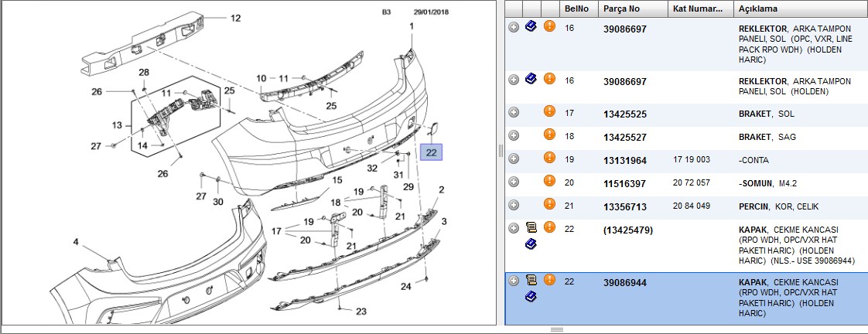Click the blue book icon on the REKLEKTOR (HOLDEN) row
This screenshot has width=868, height=334.
pos(531,79)
